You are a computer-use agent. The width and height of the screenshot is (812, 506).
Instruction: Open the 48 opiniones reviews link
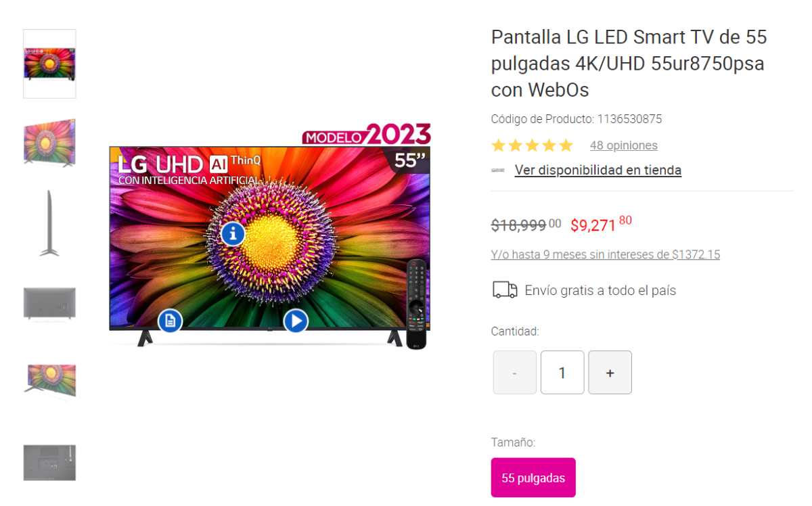click(x=624, y=145)
